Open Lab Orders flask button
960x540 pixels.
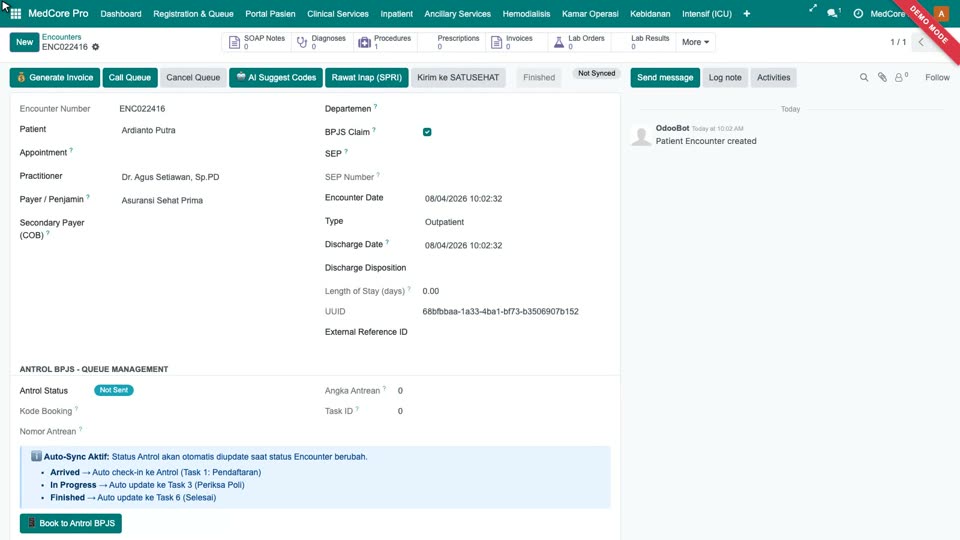point(579,42)
